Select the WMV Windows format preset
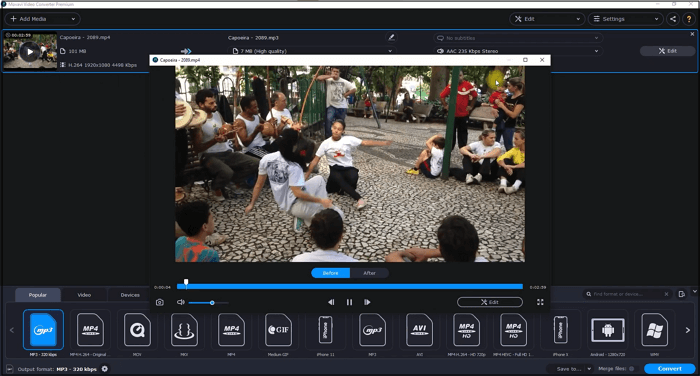The height and width of the screenshot is (376, 700). 654,330
